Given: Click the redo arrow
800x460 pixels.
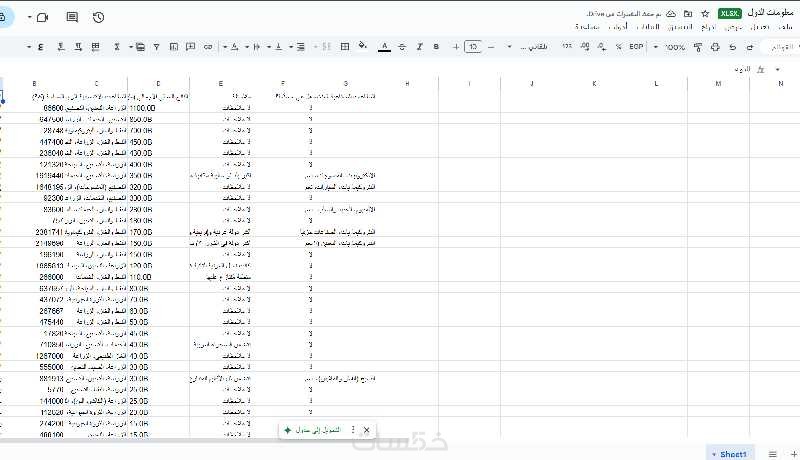Looking at the screenshot, I should coord(750,47).
